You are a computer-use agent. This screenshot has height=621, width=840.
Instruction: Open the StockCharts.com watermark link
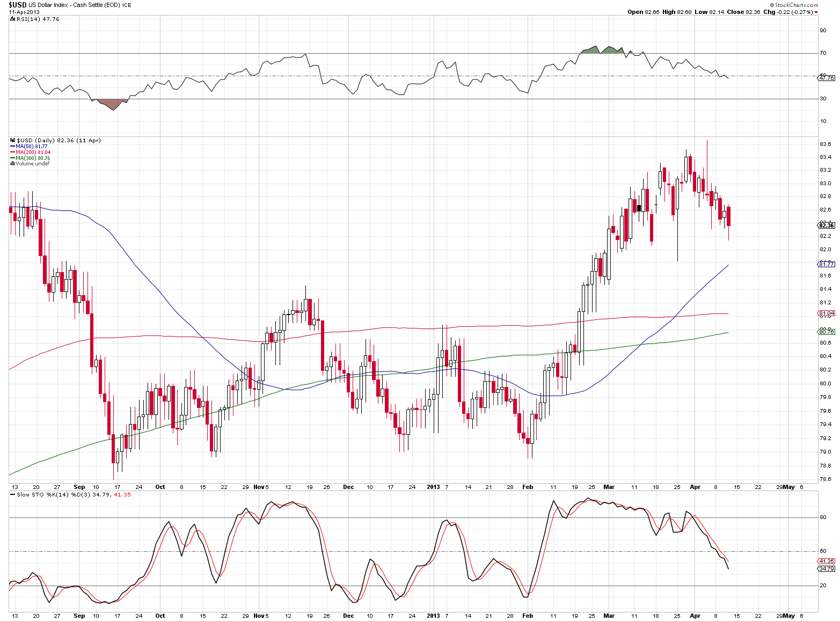click(797, 5)
